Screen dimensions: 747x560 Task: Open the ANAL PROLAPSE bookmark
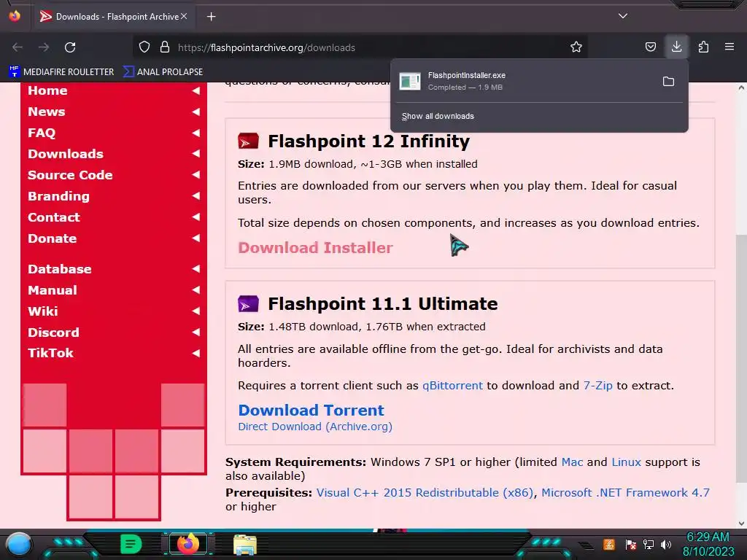tap(163, 72)
